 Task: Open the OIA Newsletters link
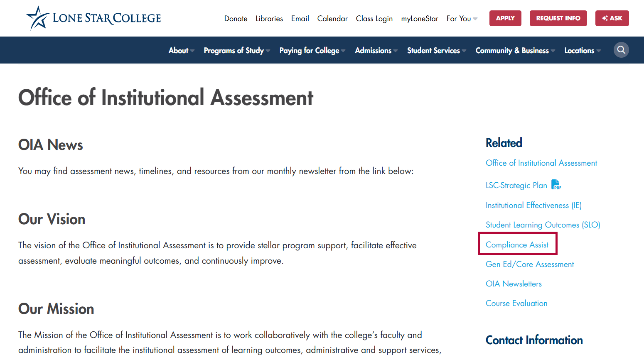tap(514, 284)
